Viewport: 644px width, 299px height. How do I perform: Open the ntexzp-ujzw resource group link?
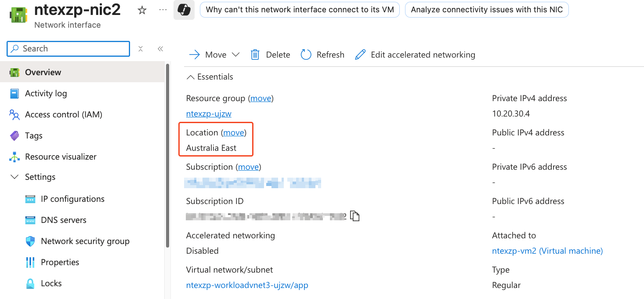(209, 113)
